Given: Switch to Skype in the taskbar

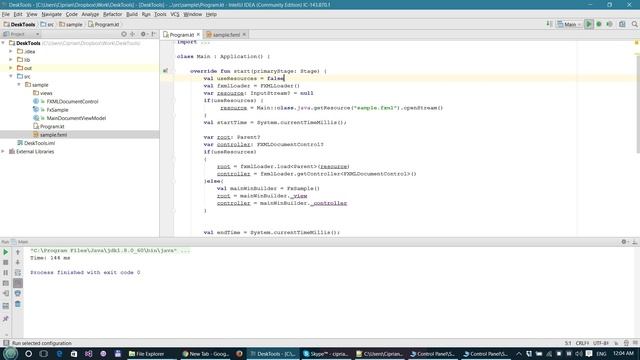Looking at the screenshot, I should 325,354.
